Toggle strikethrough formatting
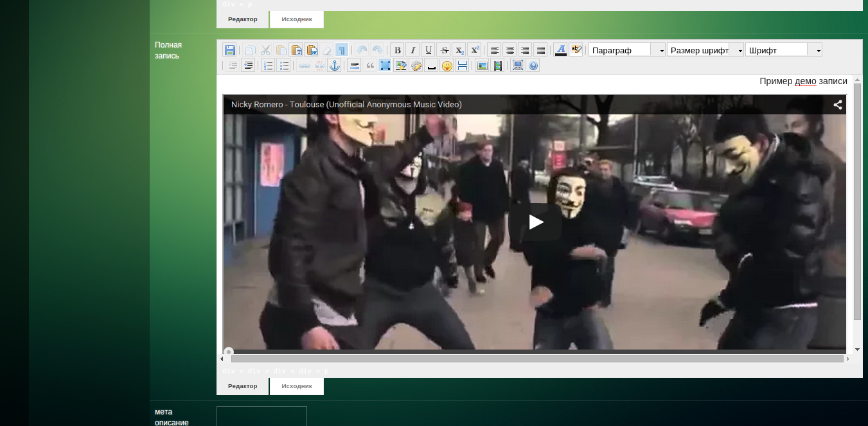Screen dimensions: 868x426 pos(444,50)
